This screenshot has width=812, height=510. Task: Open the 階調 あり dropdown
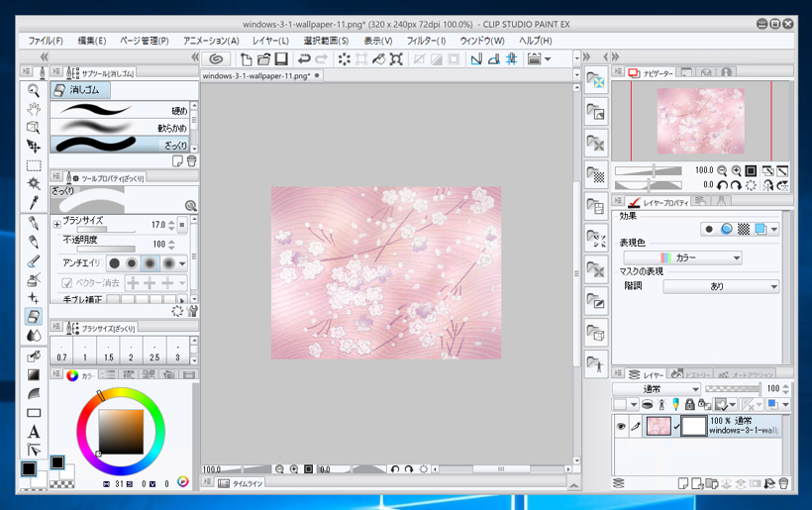coord(721,286)
